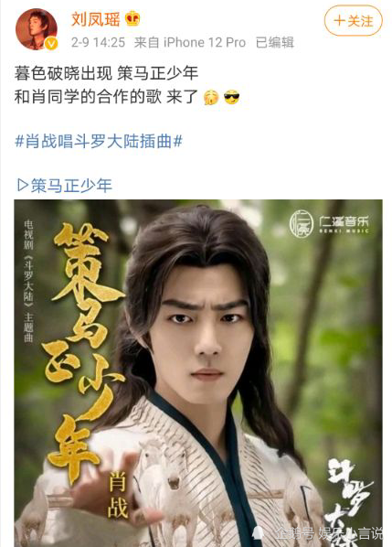Click the 肖战 name text on the poster
Screen dimensions: 392x547
118,496
